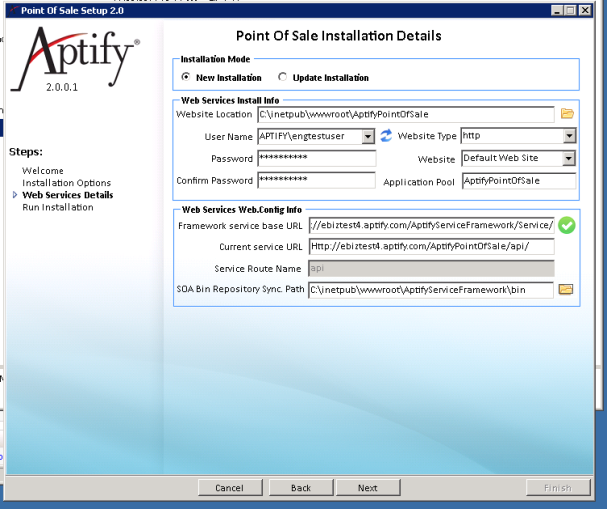Browse for SOA Bin Repository Sync Path

click(566, 289)
